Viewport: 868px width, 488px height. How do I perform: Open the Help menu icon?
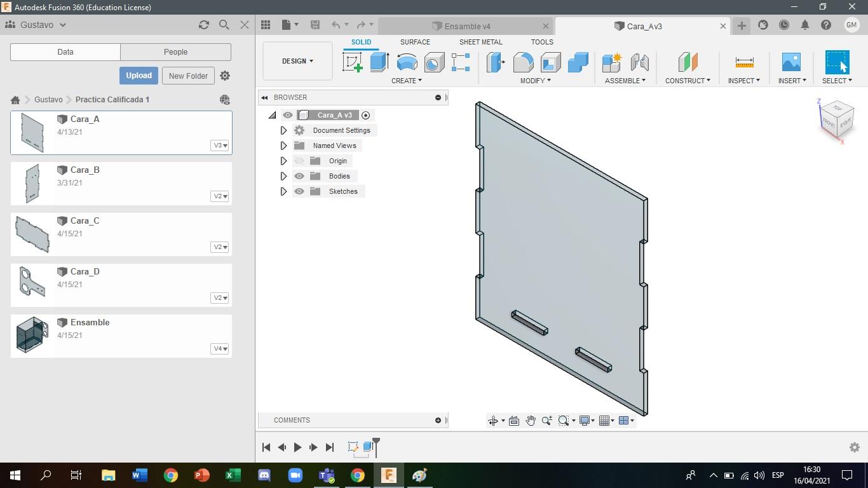coord(826,25)
